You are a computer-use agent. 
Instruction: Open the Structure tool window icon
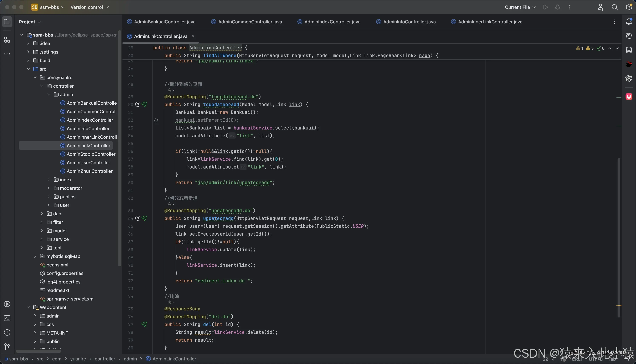pos(7,40)
